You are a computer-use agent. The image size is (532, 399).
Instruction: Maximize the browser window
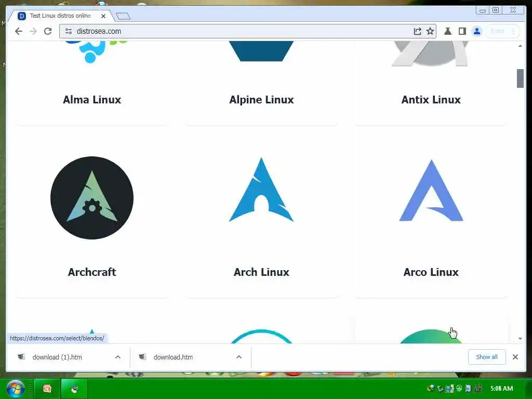pyautogui.click(x=495, y=10)
